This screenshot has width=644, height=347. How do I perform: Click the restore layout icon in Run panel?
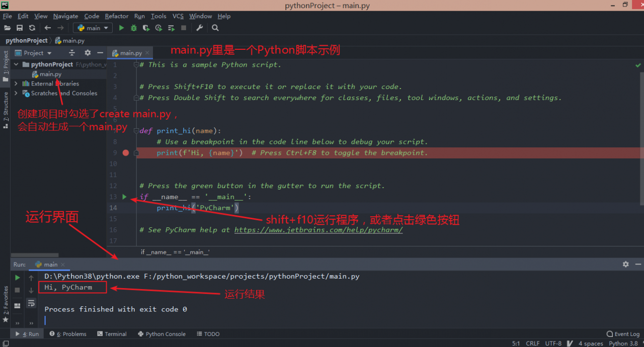(x=18, y=305)
